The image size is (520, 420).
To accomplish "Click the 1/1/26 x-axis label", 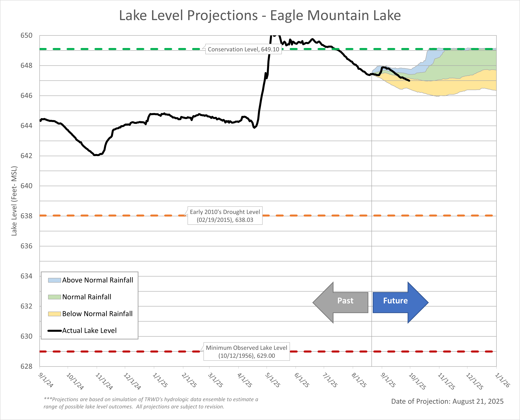I will click(502, 380).
